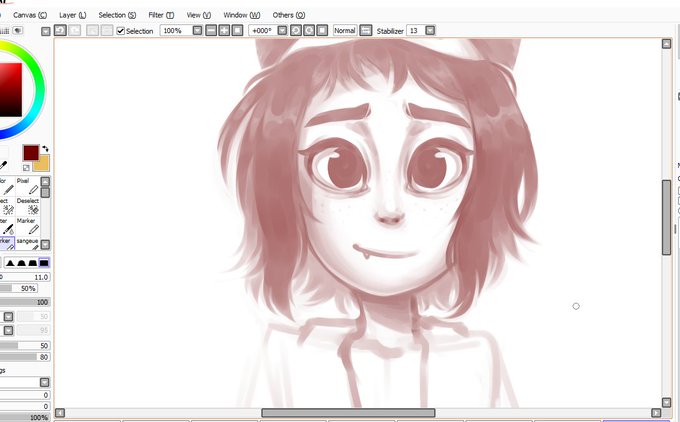
Task: Click the blending slider showing 50
Action: 25,346
